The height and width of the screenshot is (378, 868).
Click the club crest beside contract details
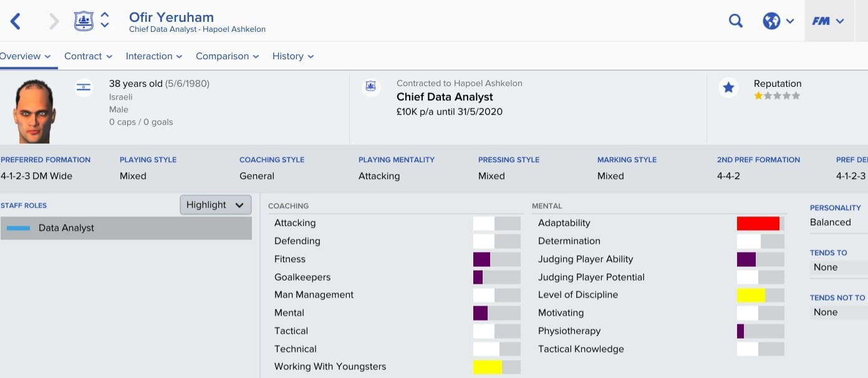(371, 87)
